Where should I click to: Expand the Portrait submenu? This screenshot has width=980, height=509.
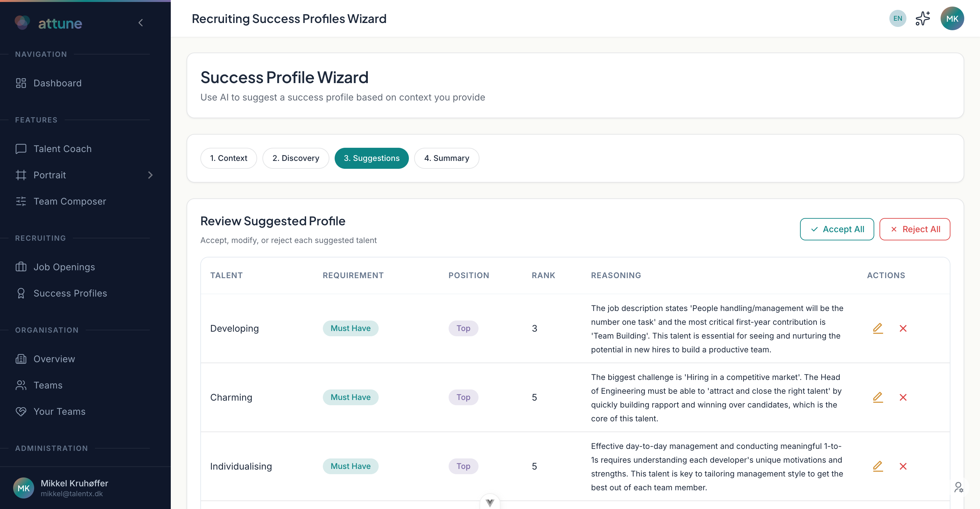click(x=151, y=175)
